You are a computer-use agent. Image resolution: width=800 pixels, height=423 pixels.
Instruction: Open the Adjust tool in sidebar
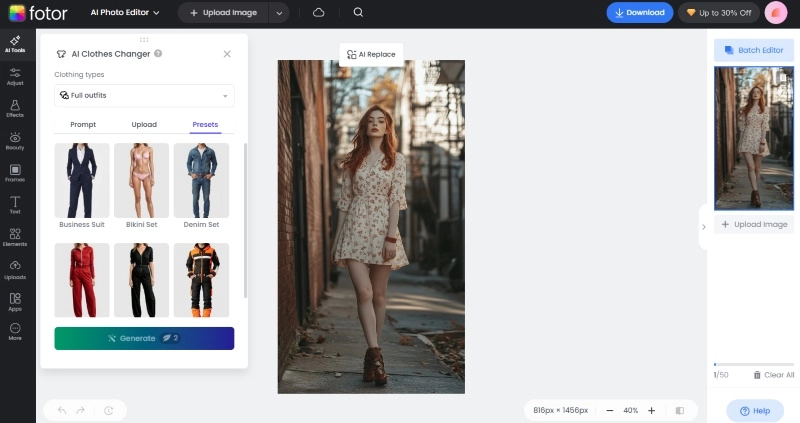[x=15, y=76]
